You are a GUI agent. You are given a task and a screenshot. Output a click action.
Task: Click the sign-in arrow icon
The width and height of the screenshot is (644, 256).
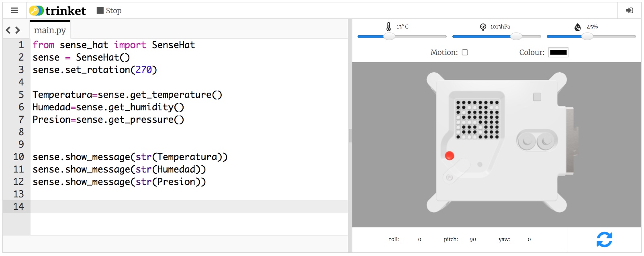629,11
